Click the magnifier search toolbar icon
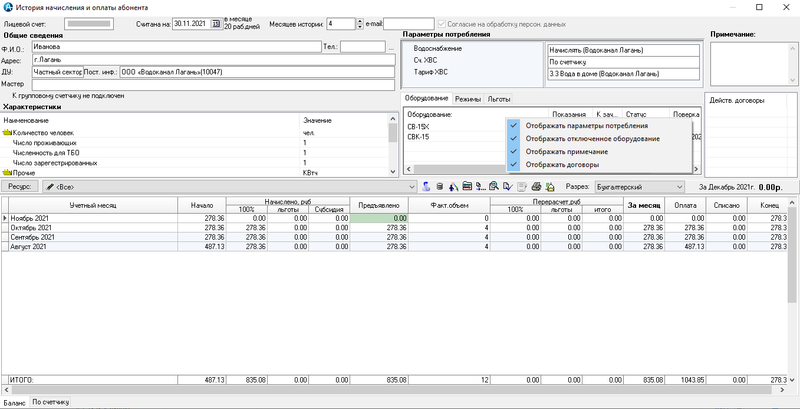 click(494, 186)
